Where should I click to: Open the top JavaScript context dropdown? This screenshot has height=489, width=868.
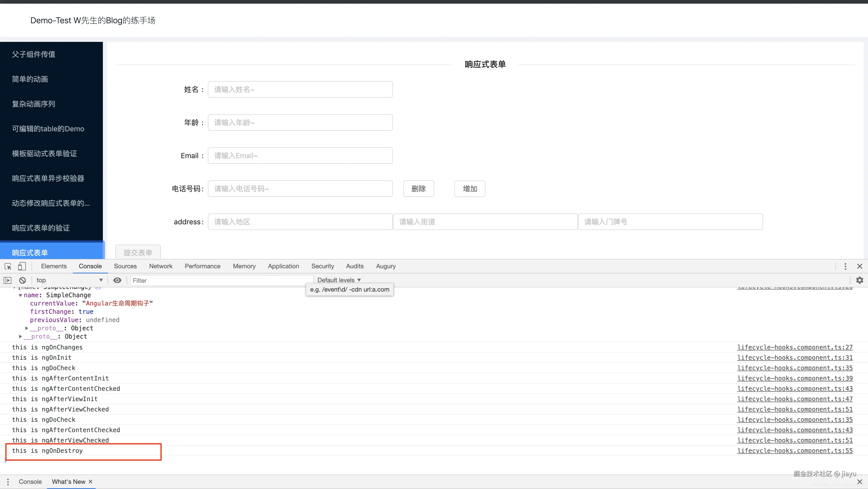tap(69, 280)
